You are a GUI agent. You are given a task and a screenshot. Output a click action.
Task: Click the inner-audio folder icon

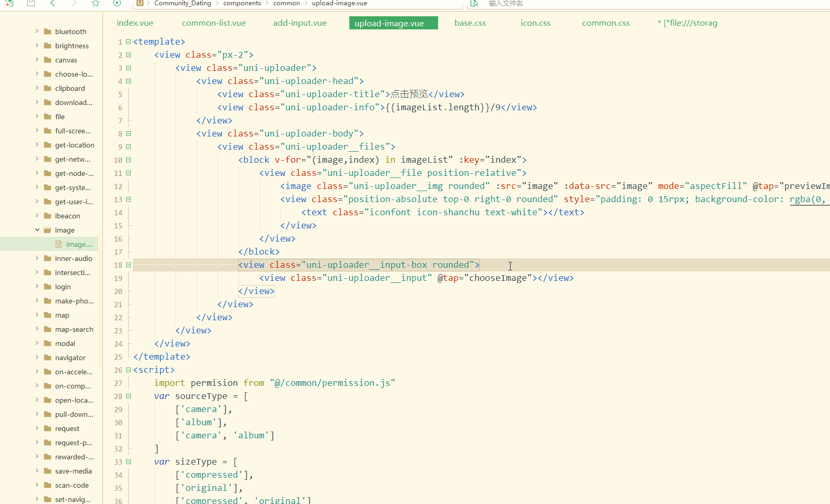pos(48,258)
